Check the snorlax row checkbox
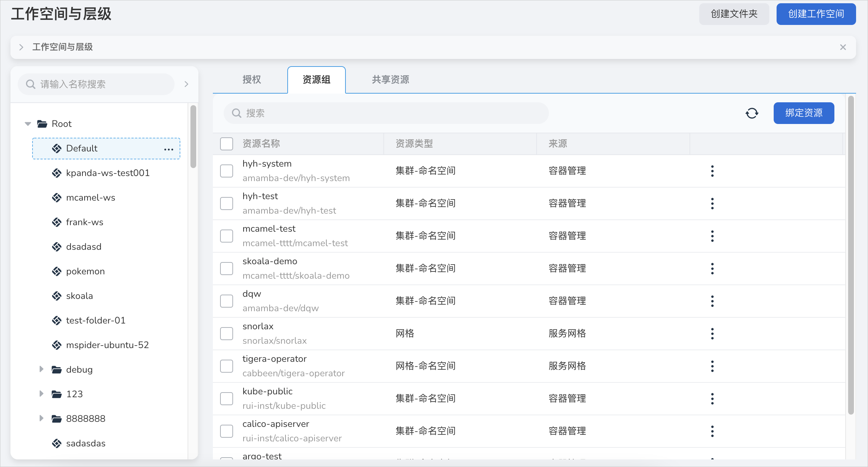 click(x=227, y=334)
